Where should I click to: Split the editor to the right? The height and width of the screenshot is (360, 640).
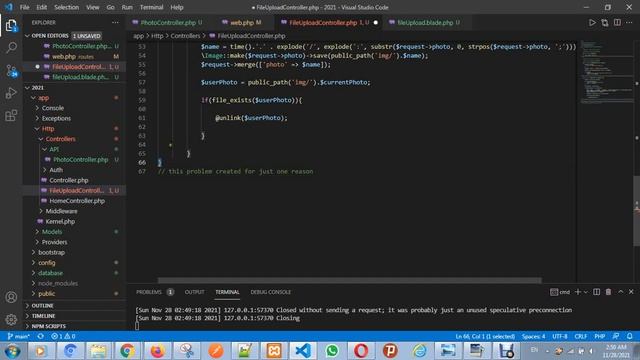[x=617, y=22]
